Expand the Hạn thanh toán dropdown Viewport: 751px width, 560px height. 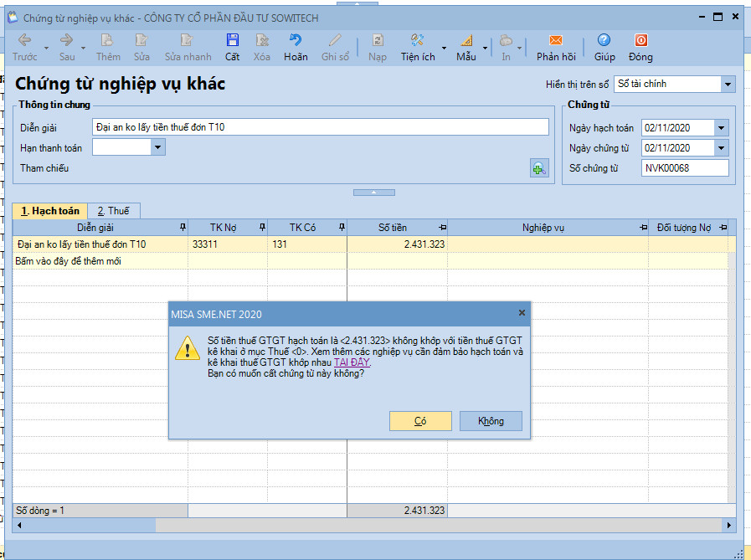tap(157, 148)
